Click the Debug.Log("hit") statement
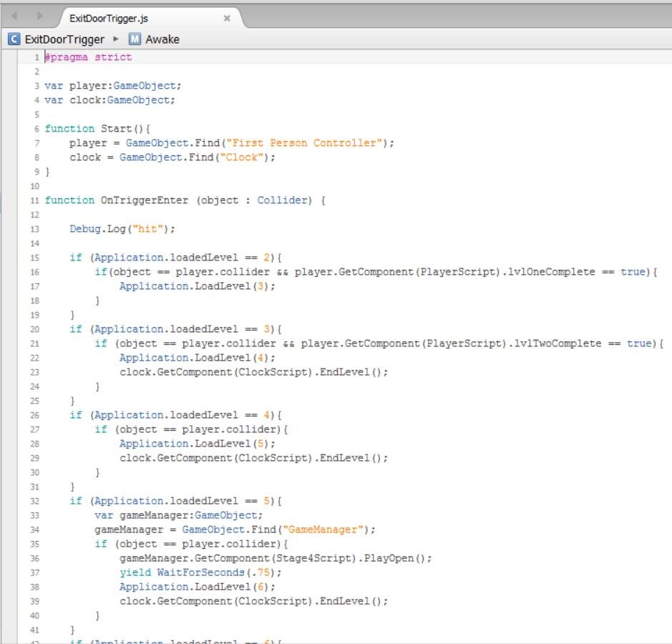 point(122,229)
